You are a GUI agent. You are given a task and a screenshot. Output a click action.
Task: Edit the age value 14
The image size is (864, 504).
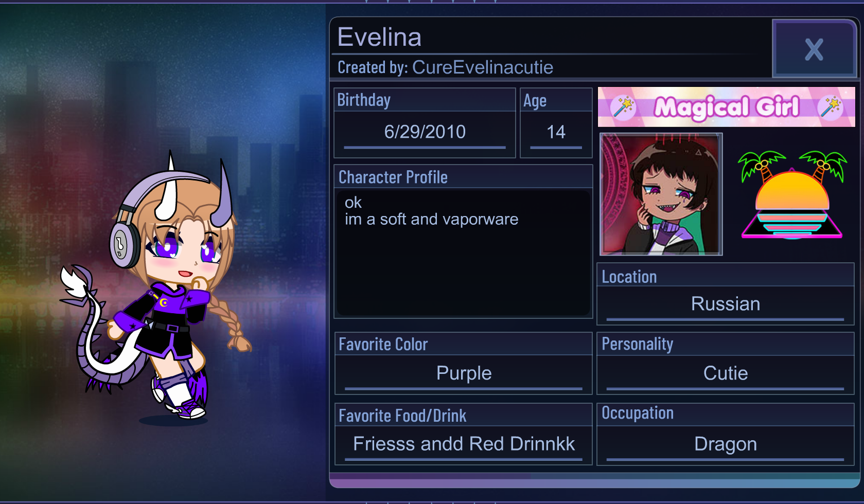556,132
